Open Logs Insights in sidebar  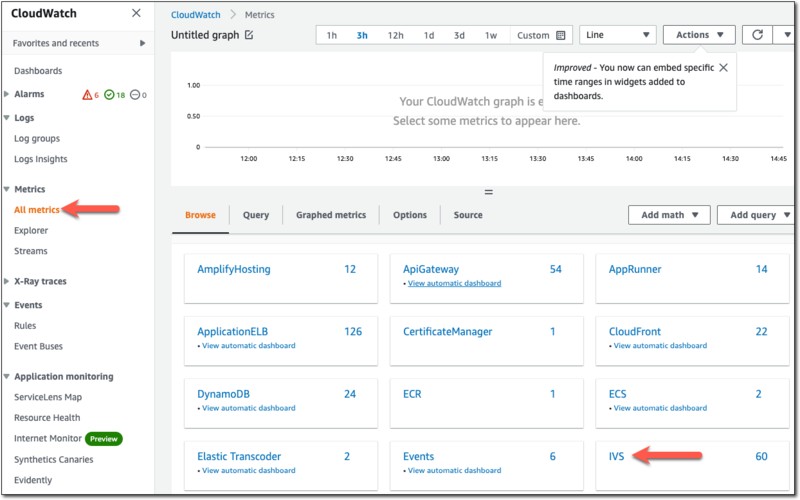tap(40, 159)
